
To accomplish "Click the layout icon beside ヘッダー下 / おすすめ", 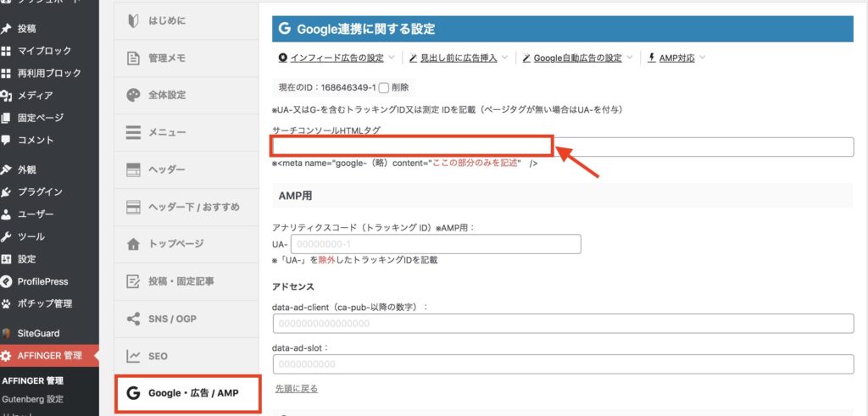I will [133, 207].
